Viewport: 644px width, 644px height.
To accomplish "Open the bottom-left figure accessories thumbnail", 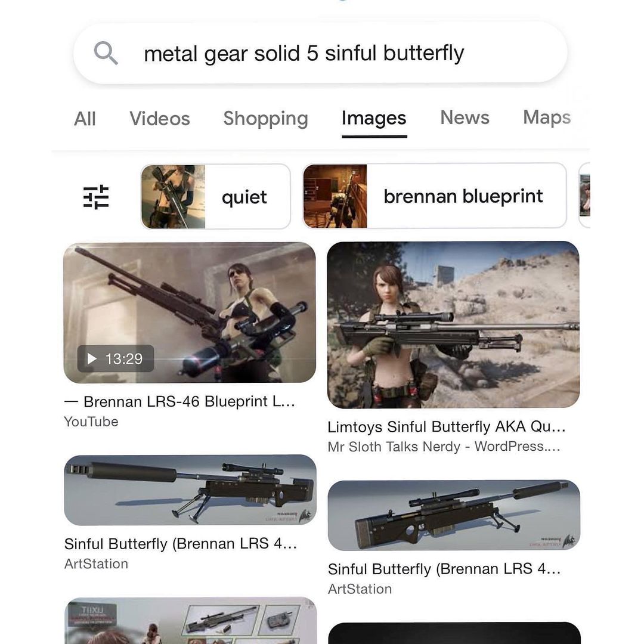I will (191, 621).
